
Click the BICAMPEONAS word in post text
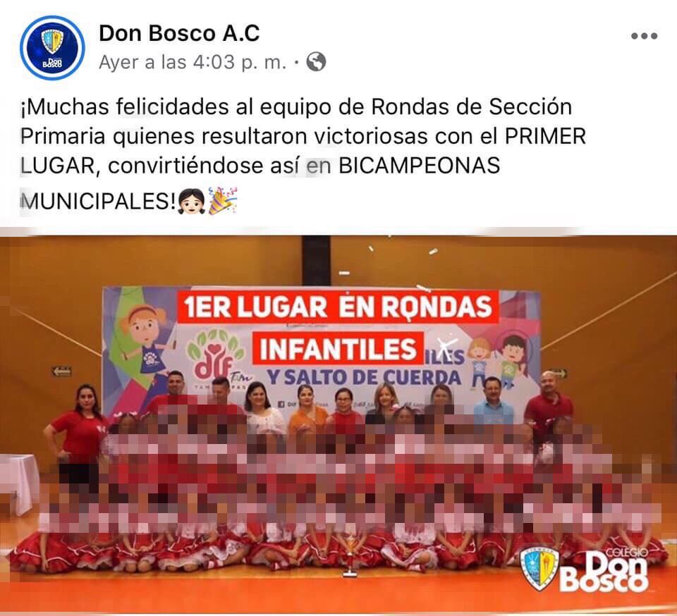click(419, 166)
